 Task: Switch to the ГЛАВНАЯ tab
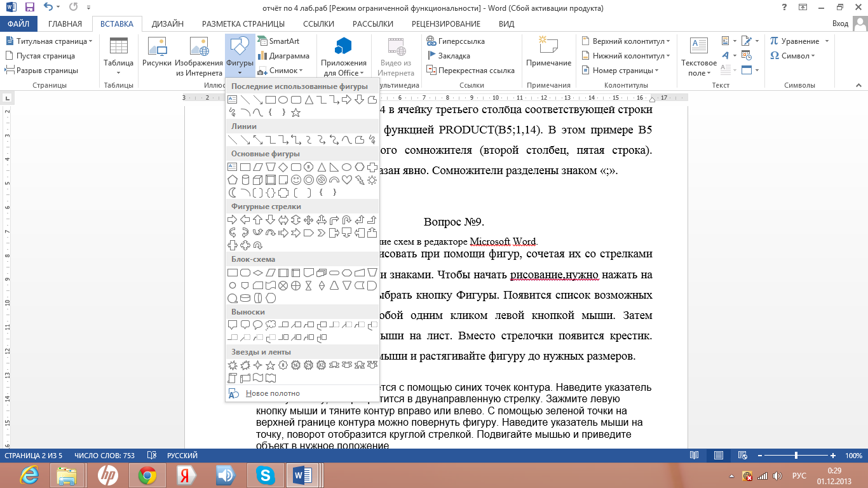[65, 24]
